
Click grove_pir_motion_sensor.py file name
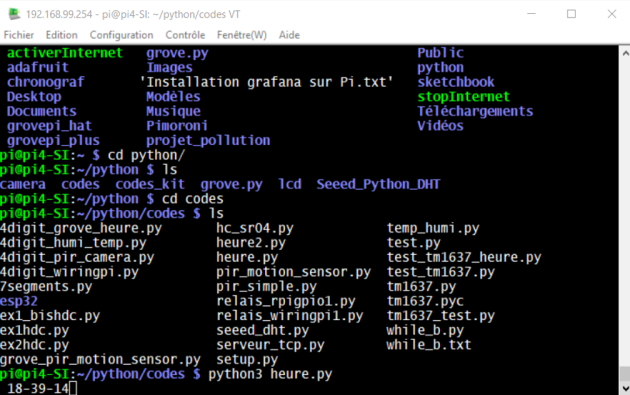(x=100, y=359)
